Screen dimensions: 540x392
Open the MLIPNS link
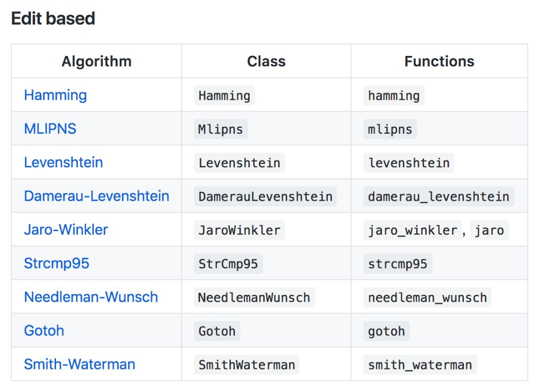50,128
